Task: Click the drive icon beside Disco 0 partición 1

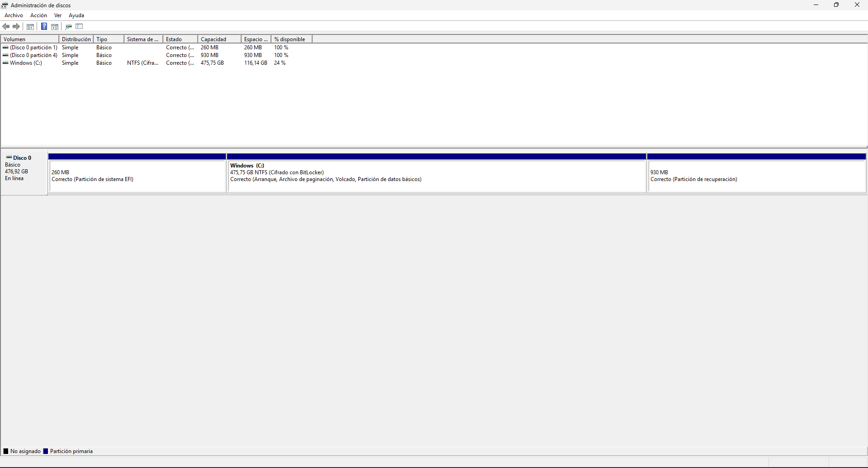Action: [5, 48]
